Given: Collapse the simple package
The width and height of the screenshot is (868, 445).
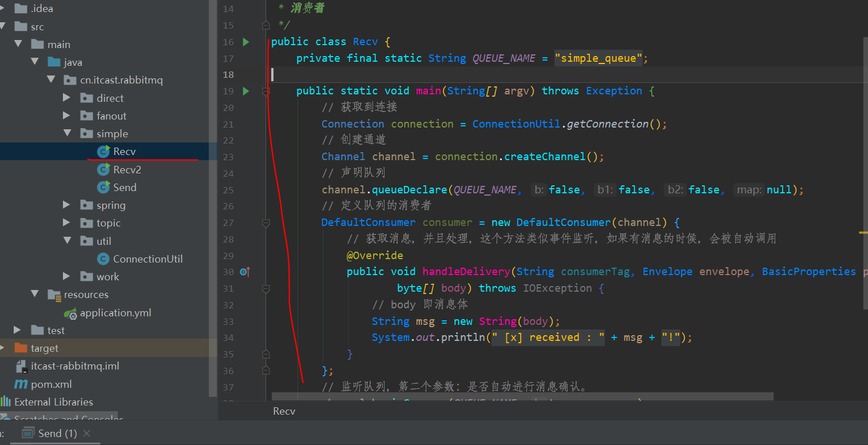Looking at the screenshot, I should coord(67,134).
